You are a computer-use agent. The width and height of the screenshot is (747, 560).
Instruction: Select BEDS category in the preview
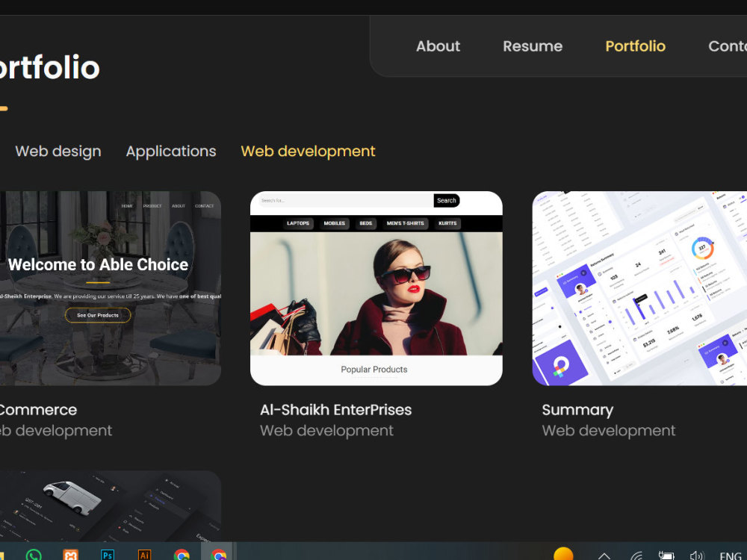(x=366, y=223)
